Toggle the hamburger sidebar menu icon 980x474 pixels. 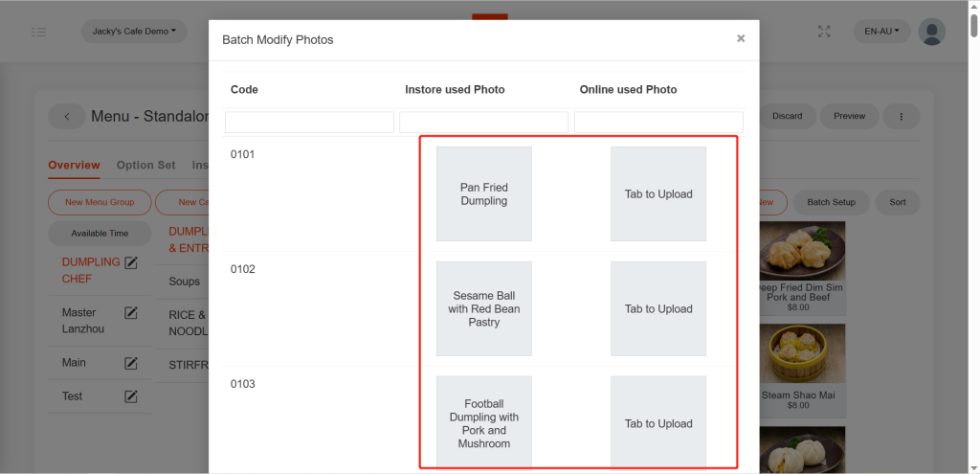(38, 32)
